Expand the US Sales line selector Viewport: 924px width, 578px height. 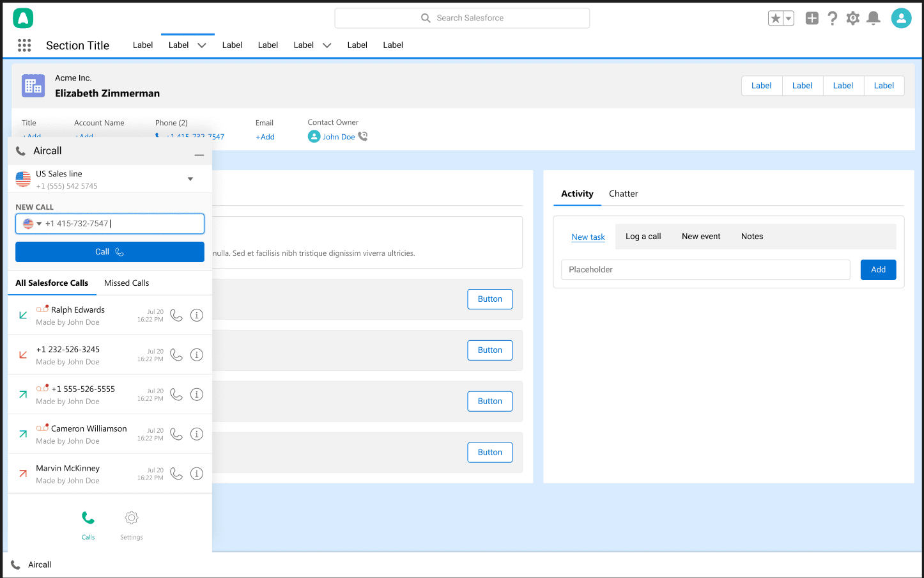pyautogui.click(x=190, y=179)
